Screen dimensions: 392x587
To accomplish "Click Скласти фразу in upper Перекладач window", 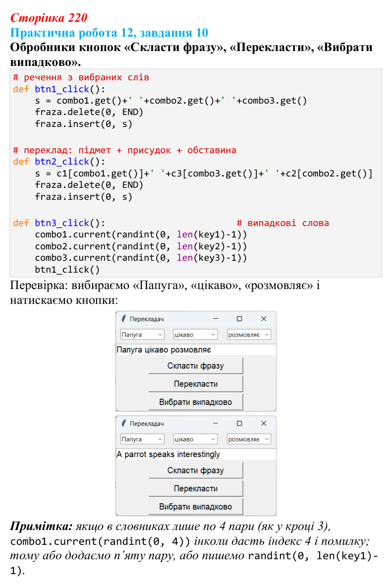I will 196,366.
